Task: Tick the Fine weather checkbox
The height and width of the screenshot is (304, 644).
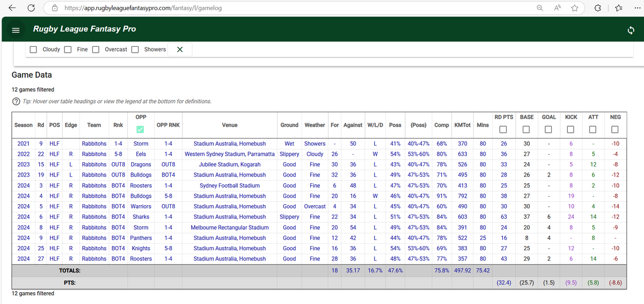Action: (68, 49)
